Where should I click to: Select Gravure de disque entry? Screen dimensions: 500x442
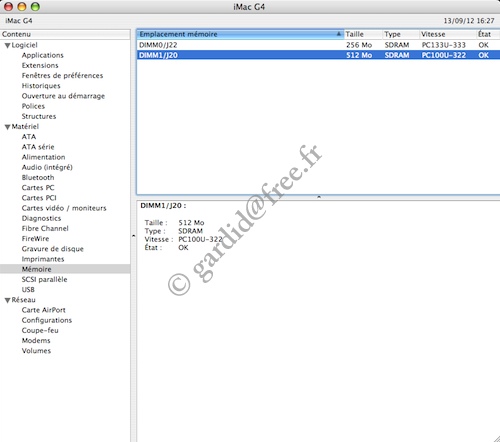coord(53,249)
